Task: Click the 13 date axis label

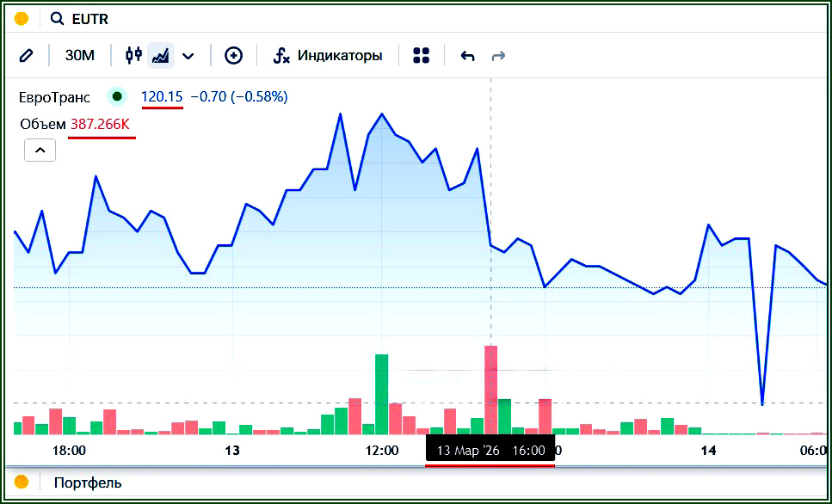Action: click(232, 451)
